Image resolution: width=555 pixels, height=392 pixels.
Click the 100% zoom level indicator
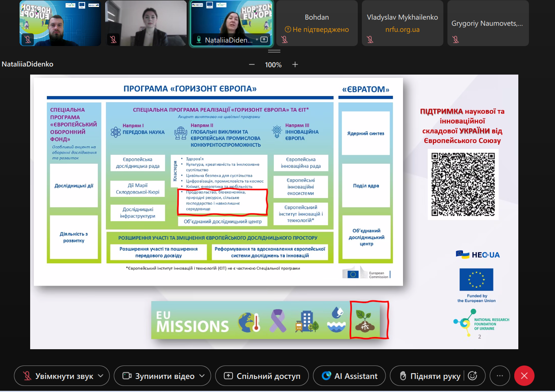pyautogui.click(x=273, y=65)
